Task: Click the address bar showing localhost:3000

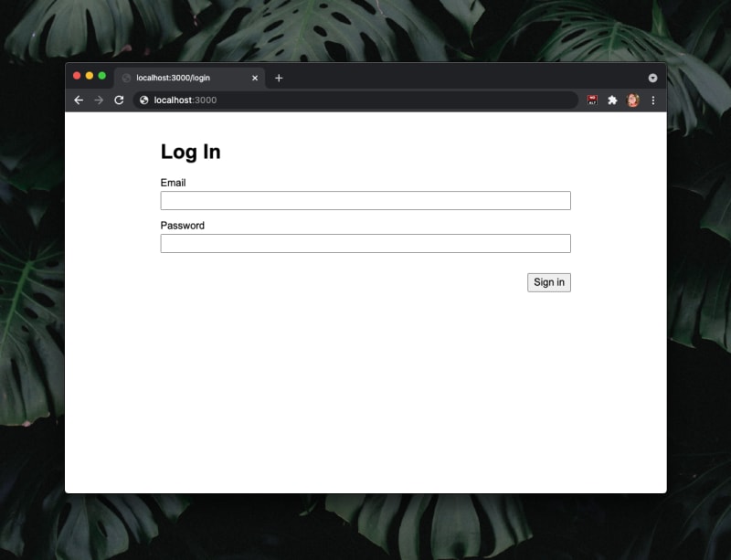Action: coord(355,100)
